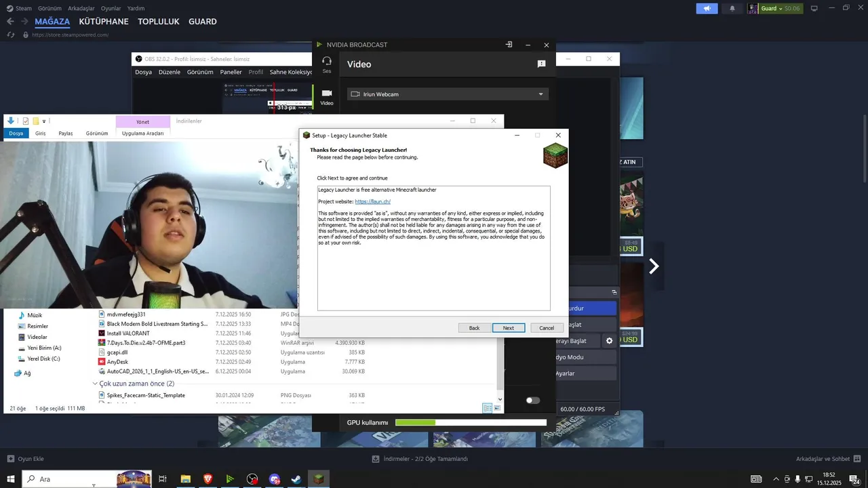Switch Explorer to details view icon
Screen dimensions: 868x488
(487, 408)
